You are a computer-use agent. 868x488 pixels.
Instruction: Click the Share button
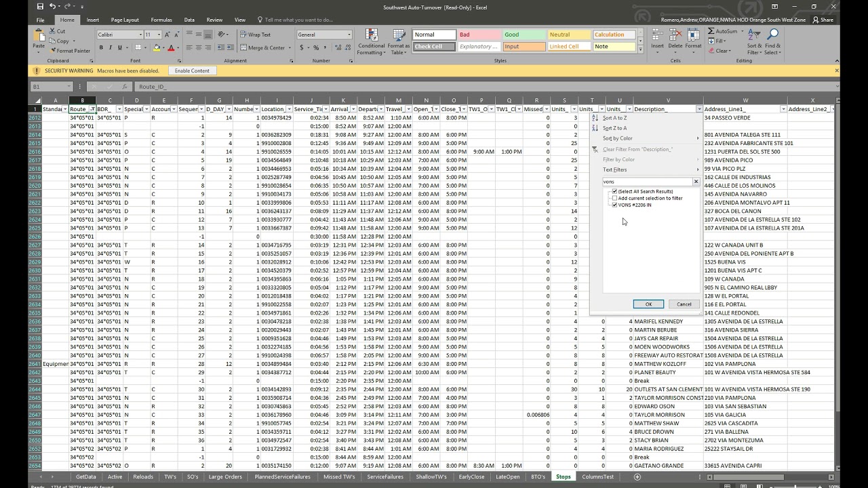tap(823, 20)
